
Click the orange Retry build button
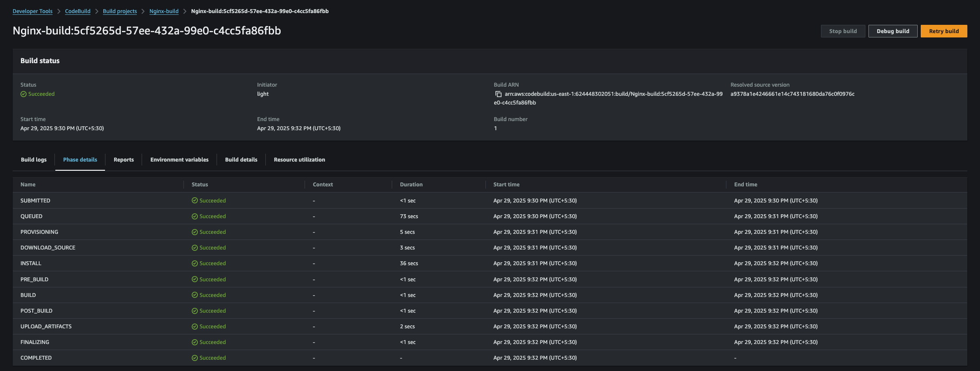[944, 31]
